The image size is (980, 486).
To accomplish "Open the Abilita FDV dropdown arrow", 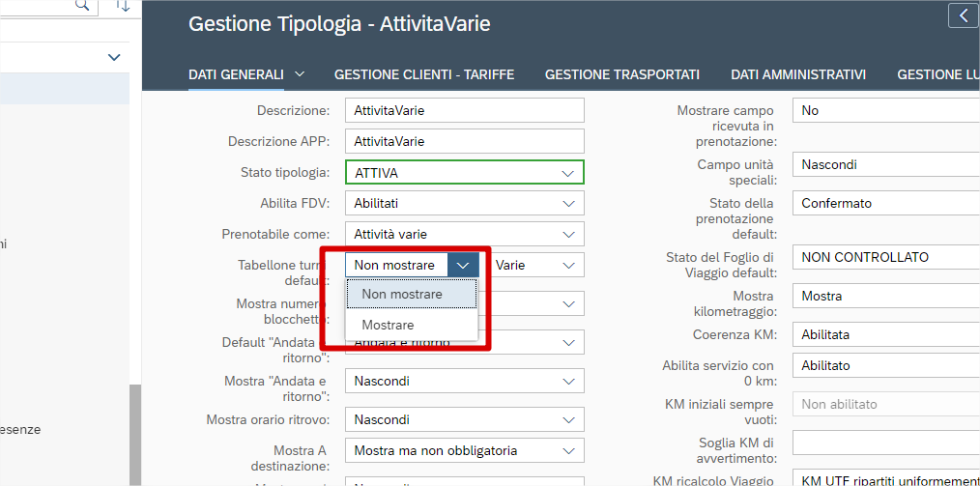I will click(x=567, y=204).
